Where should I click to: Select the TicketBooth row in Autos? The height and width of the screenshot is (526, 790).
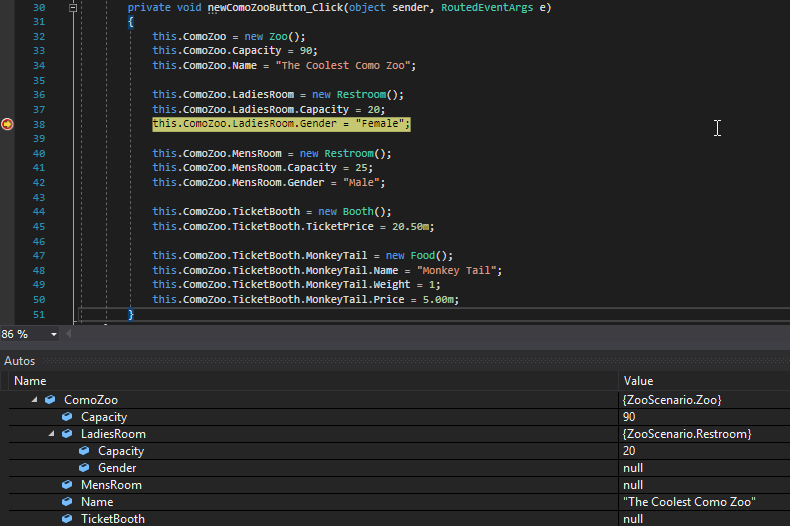click(x=113, y=519)
